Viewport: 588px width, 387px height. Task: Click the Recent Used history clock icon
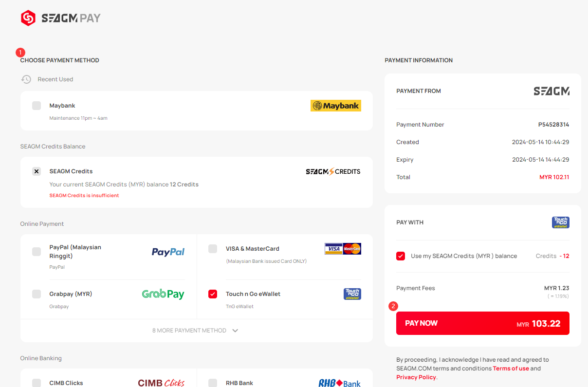[26, 79]
